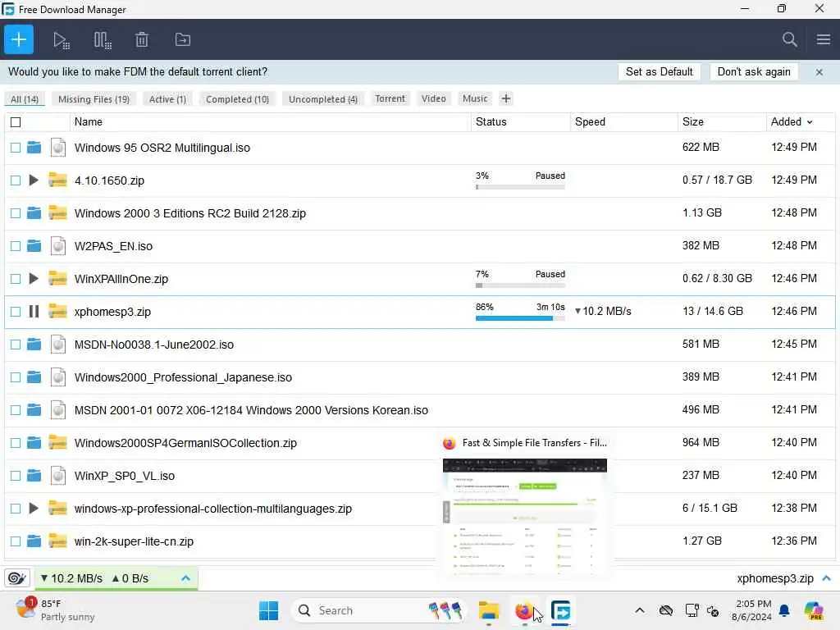Click the Windows taskbar Search box

click(377, 610)
